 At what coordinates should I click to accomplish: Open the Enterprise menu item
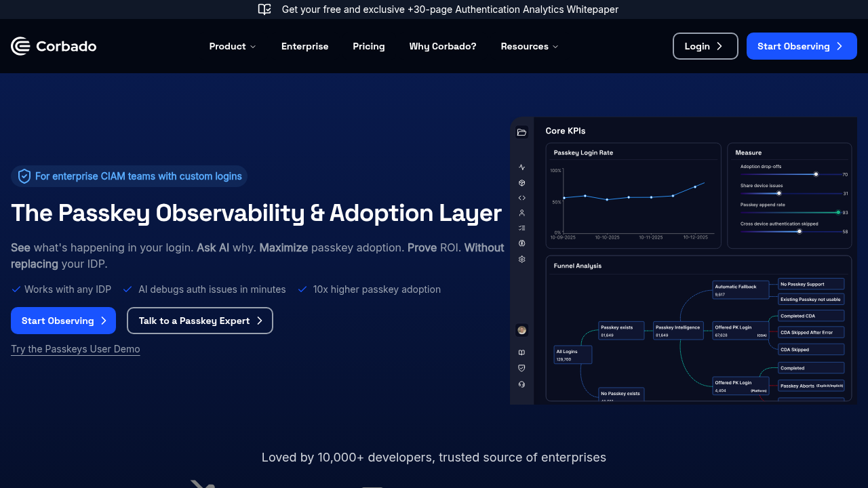pos(305,46)
